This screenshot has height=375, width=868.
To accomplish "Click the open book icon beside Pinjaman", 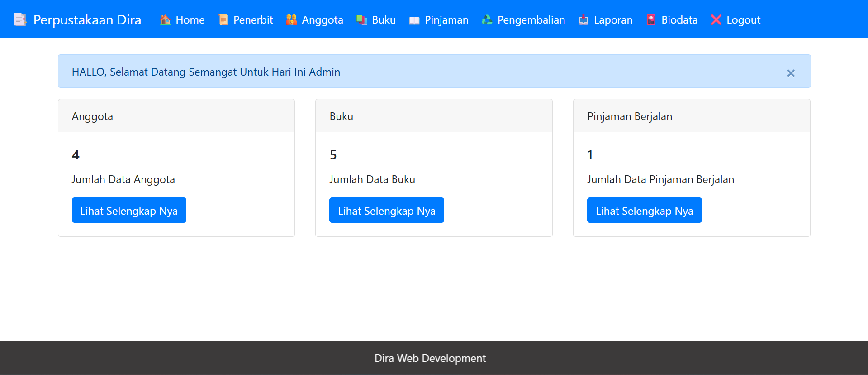I will click(x=414, y=20).
